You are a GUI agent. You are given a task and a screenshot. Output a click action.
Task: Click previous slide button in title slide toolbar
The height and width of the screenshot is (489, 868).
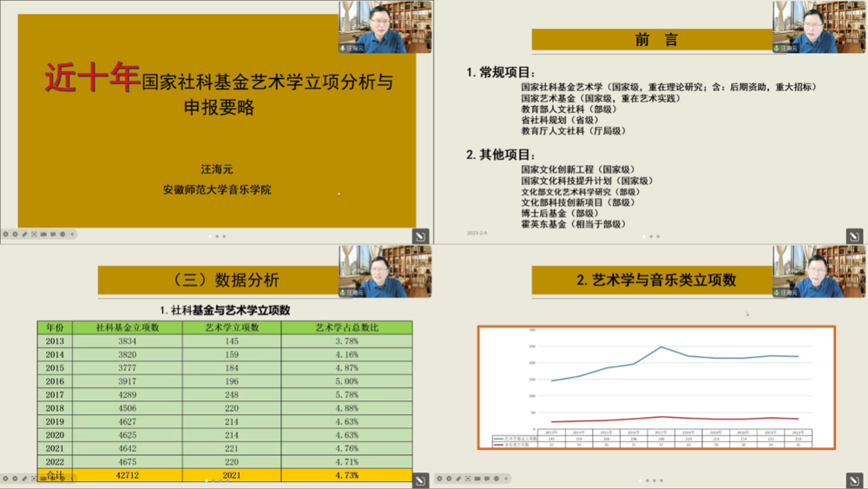pyautogui.click(x=5, y=235)
